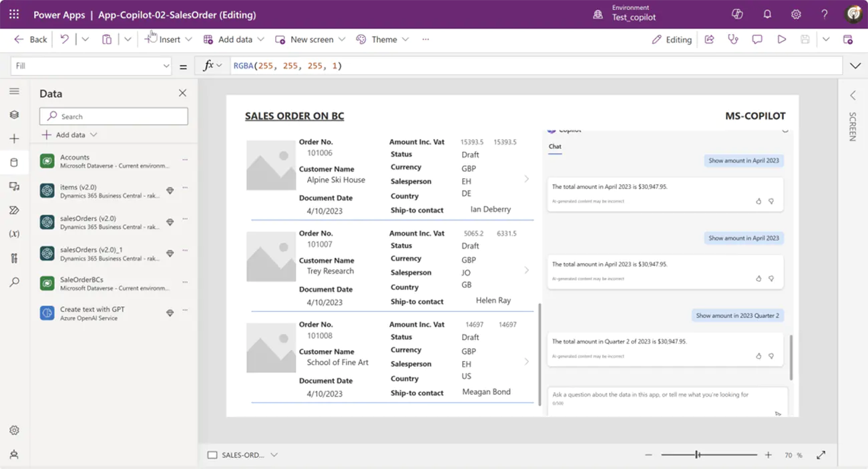Screen dimensions: 868x469
Task: Open the sidebar settings gear
Action: pyautogui.click(x=14, y=430)
